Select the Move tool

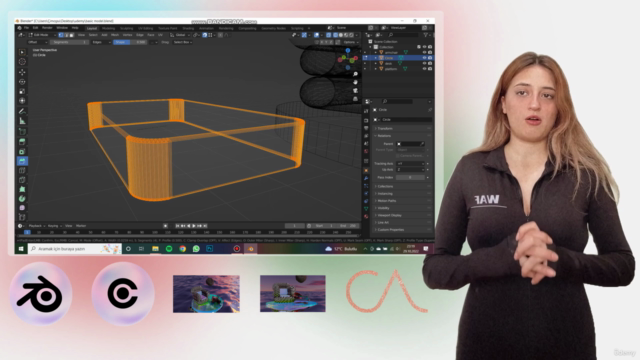click(22, 72)
